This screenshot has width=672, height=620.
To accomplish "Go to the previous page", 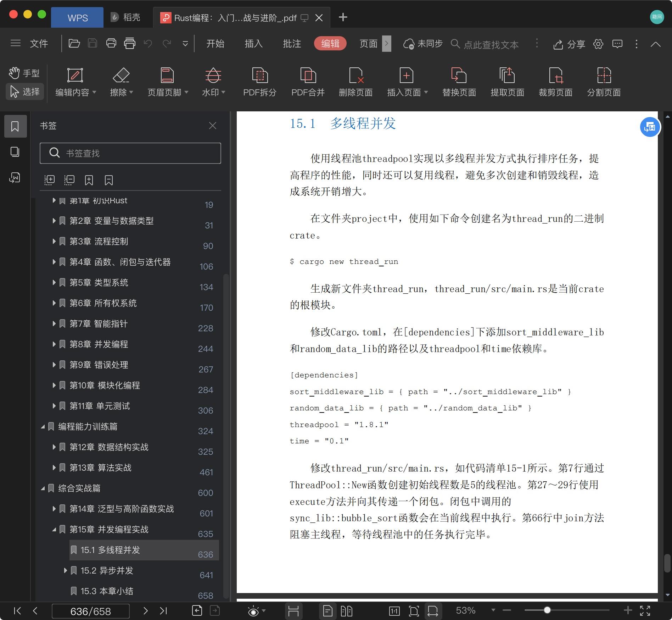I will (x=35, y=610).
